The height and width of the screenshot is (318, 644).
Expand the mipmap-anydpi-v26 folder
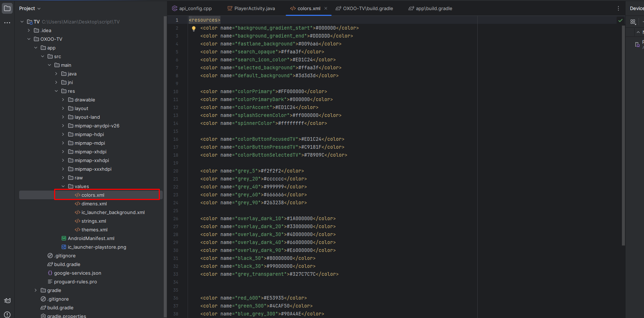[63, 126]
